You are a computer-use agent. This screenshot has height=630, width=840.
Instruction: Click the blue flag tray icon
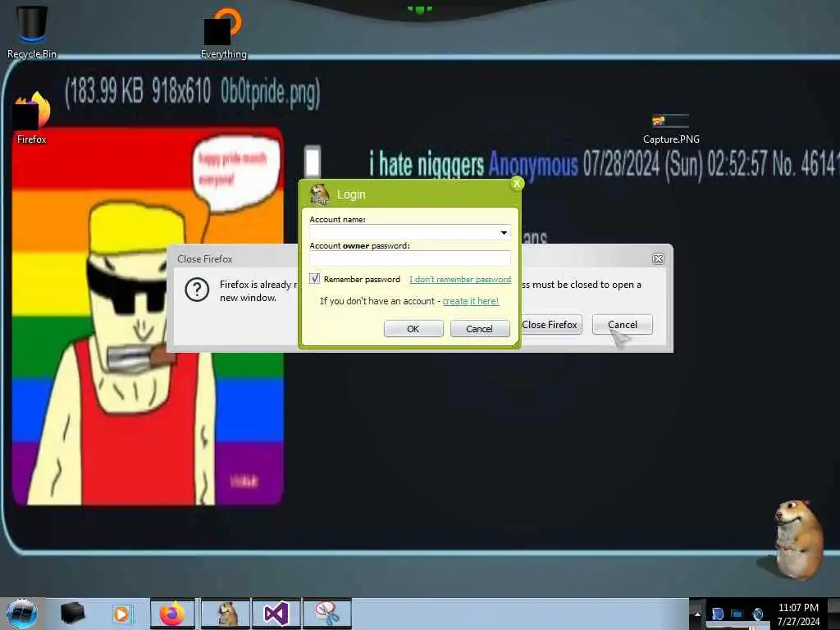click(717, 614)
